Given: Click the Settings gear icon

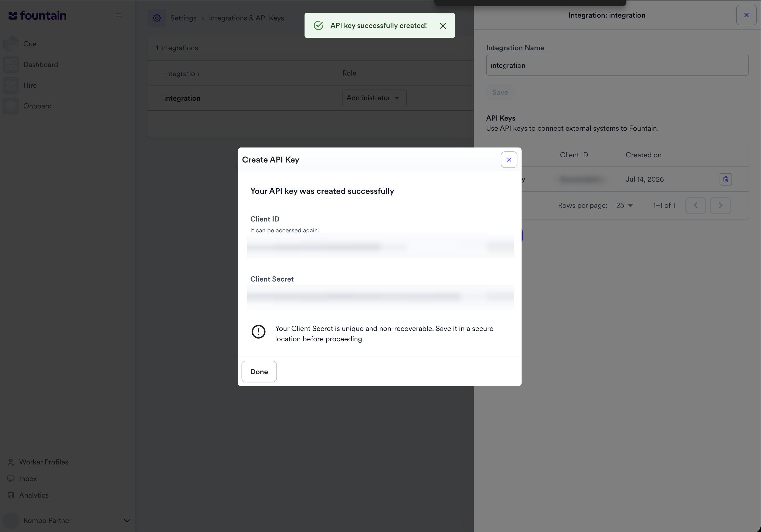Looking at the screenshot, I should point(157,18).
